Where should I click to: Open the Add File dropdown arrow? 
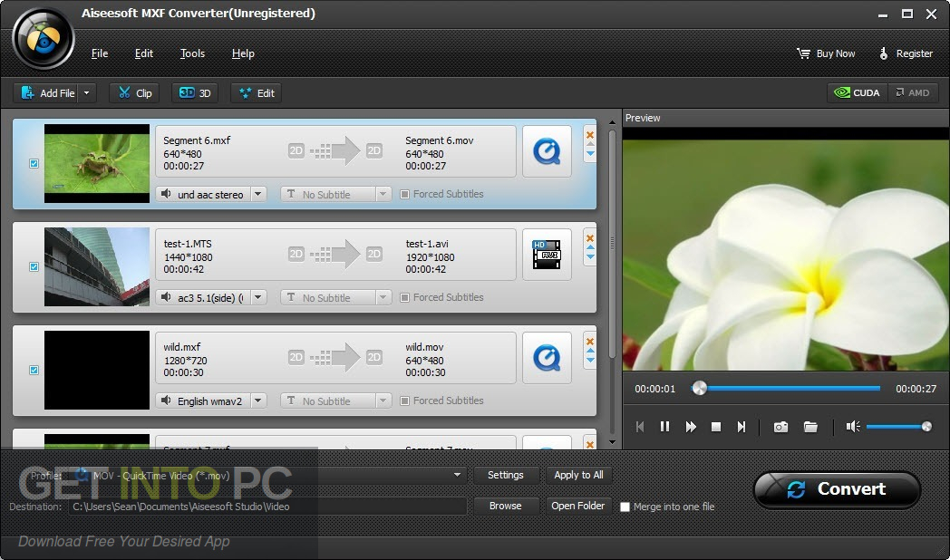pos(87,92)
